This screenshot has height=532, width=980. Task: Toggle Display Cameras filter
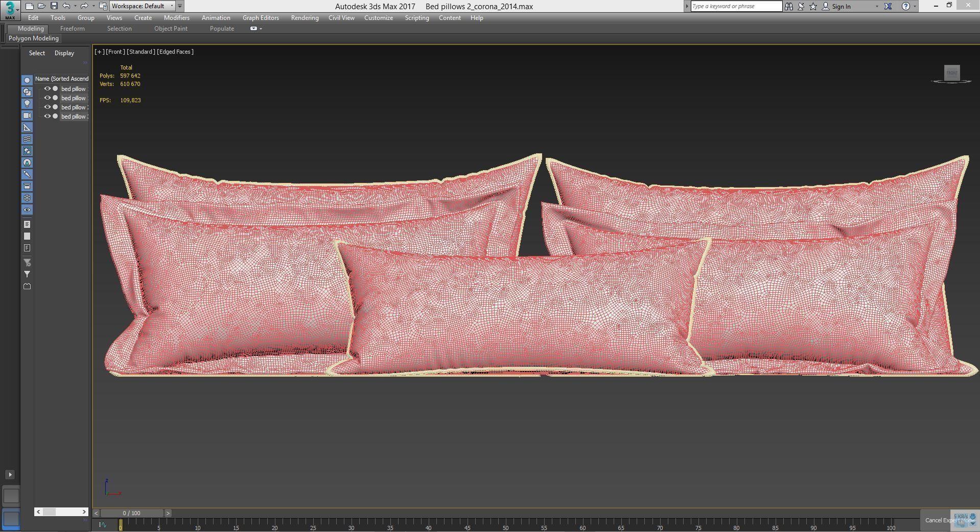[27, 115]
